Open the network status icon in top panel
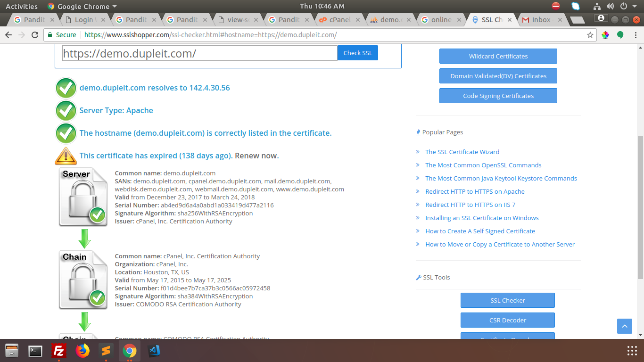Viewport: 644px width, 362px height. click(597, 6)
